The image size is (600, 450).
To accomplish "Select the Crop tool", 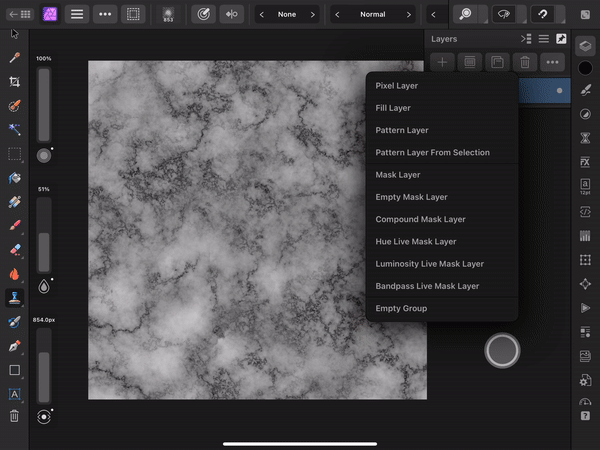I will pyautogui.click(x=15, y=82).
